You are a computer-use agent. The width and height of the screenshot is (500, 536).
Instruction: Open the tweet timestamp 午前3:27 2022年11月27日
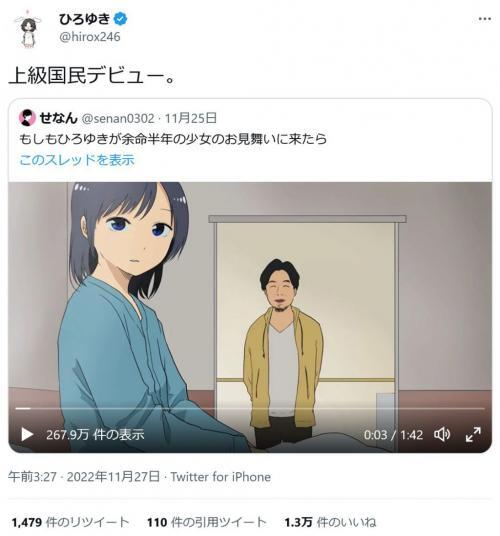coord(84,477)
